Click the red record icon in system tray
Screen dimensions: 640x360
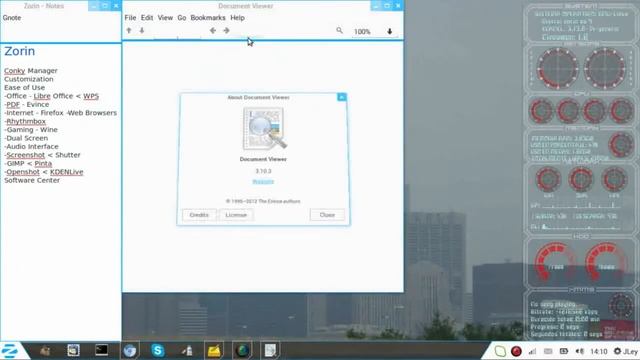(x=516, y=351)
